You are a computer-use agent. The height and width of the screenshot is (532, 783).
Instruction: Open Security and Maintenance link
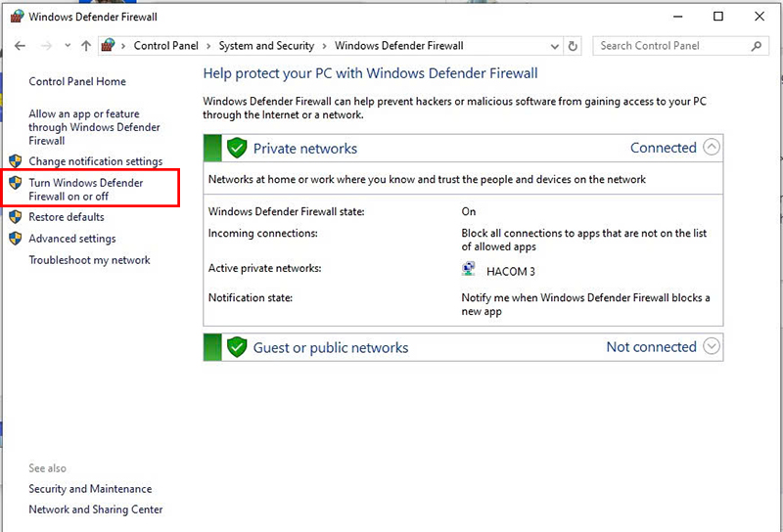coord(90,489)
